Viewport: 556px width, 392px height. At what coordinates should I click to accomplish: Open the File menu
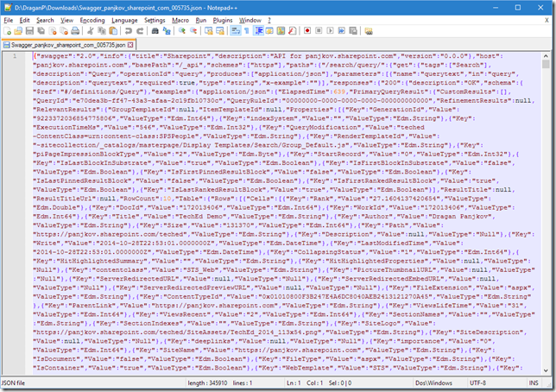(x=8, y=20)
